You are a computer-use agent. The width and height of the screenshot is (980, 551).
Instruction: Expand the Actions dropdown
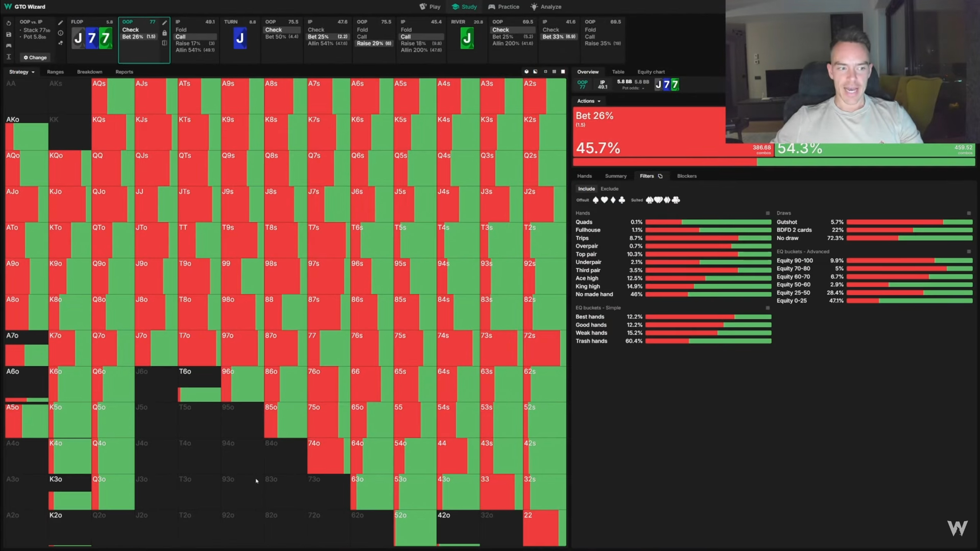[x=589, y=101]
